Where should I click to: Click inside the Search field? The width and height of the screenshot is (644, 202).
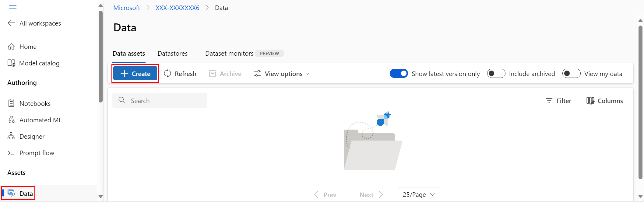click(160, 100)
